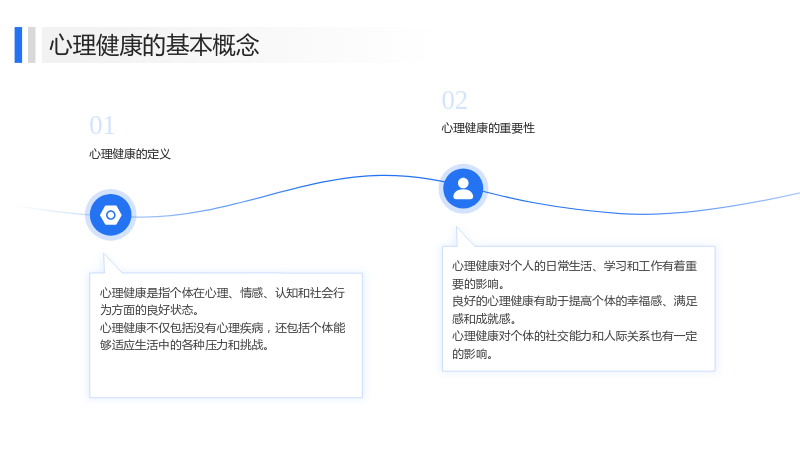This screenshot has width=800, height=450.
Task: Click the text 感和成就感 in right box
Action: 484,319
